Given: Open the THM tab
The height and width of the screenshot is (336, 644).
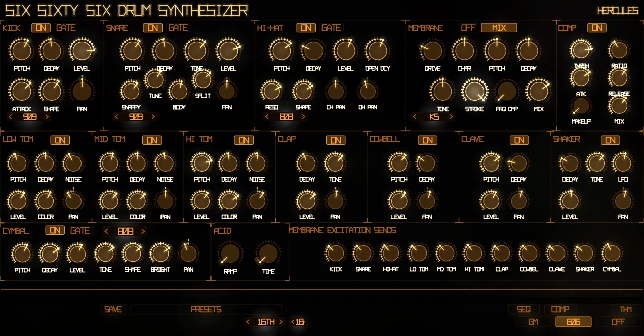Looking at the screenshot, I should (626, 309).
